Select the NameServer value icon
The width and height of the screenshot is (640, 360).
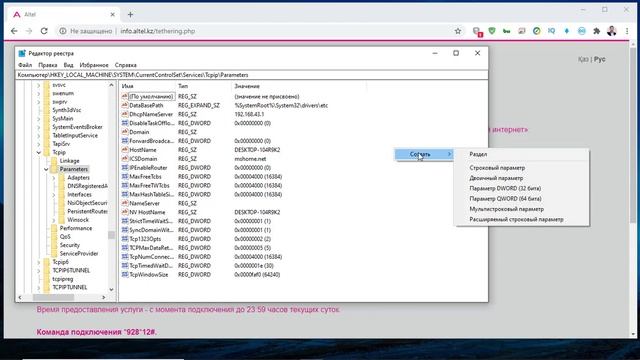pyautogui.click(x=125, y=203)
